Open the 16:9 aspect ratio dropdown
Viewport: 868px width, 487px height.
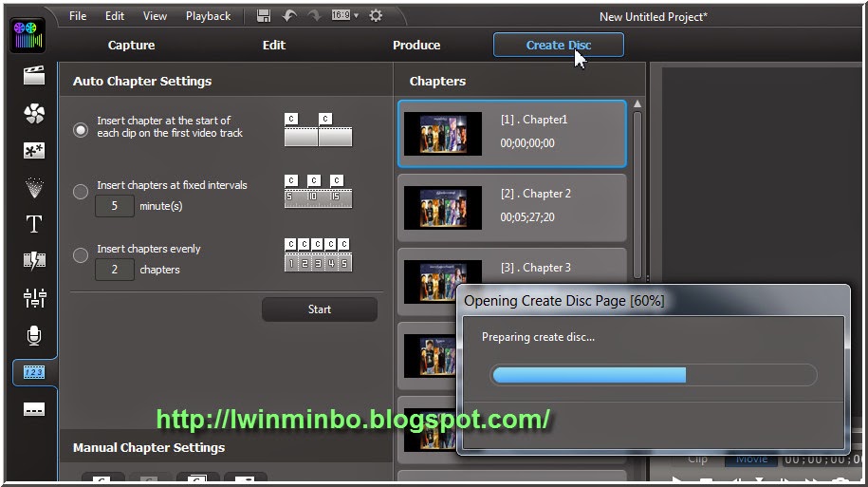coord(345,15)
